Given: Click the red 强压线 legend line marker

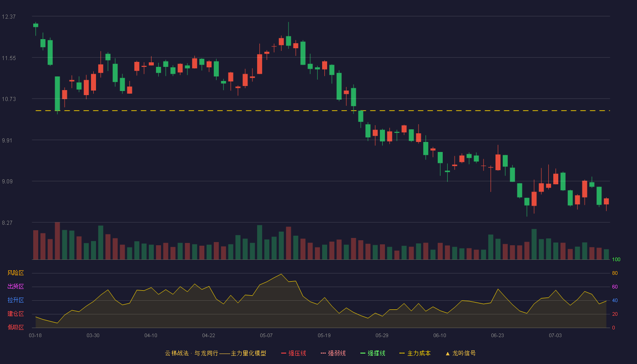Looking at the screenshot, I should pos(284,353).
